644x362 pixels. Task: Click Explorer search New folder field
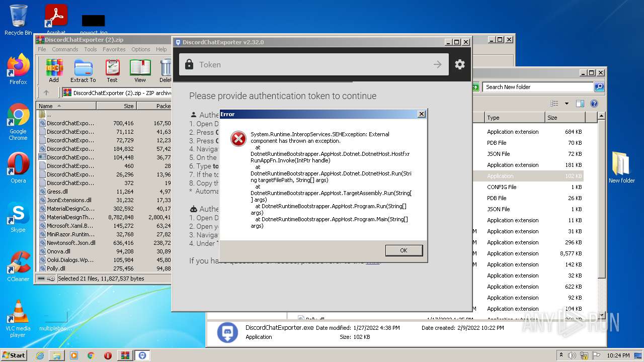(538, 87)
